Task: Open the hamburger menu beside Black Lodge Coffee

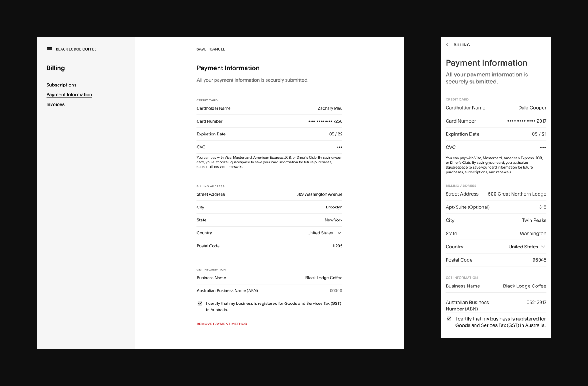Action: pos(49,49)
